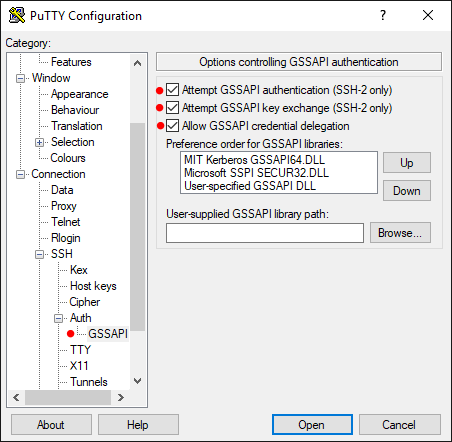
Task: Collapse the SSH tree node
Action: pos(39,254)
